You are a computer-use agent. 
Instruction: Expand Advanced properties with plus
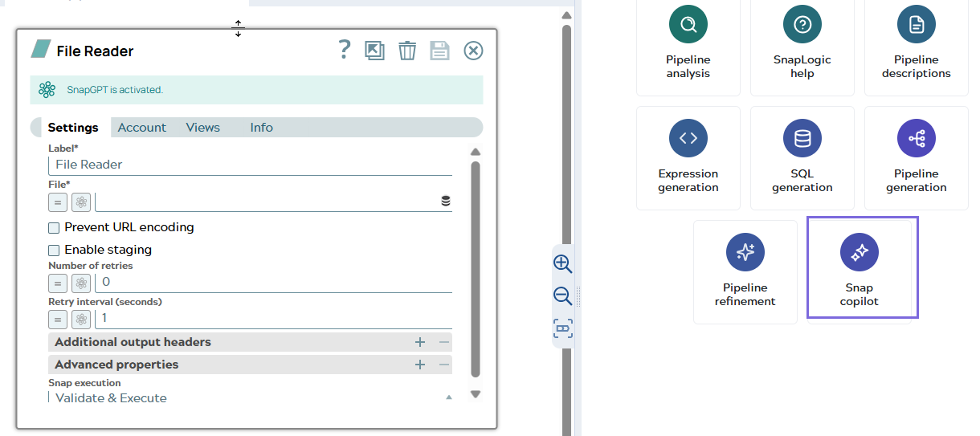pyautogui.click(x=419, y=365)
